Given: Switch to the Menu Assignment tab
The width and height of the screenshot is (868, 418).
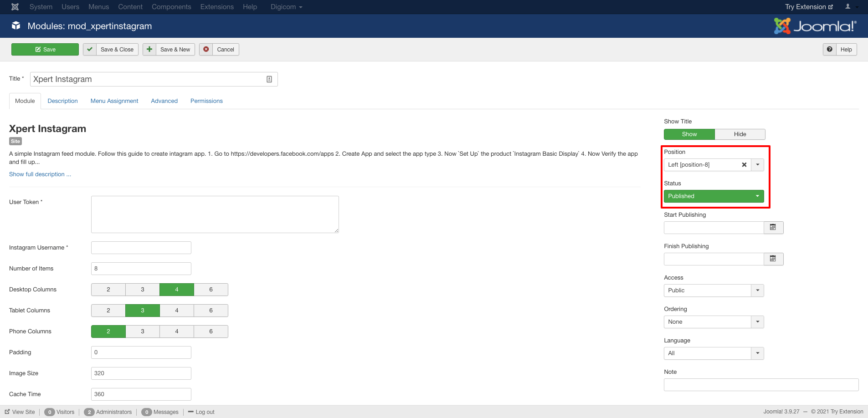Looking at the screenshot, I should coord(114,101).
